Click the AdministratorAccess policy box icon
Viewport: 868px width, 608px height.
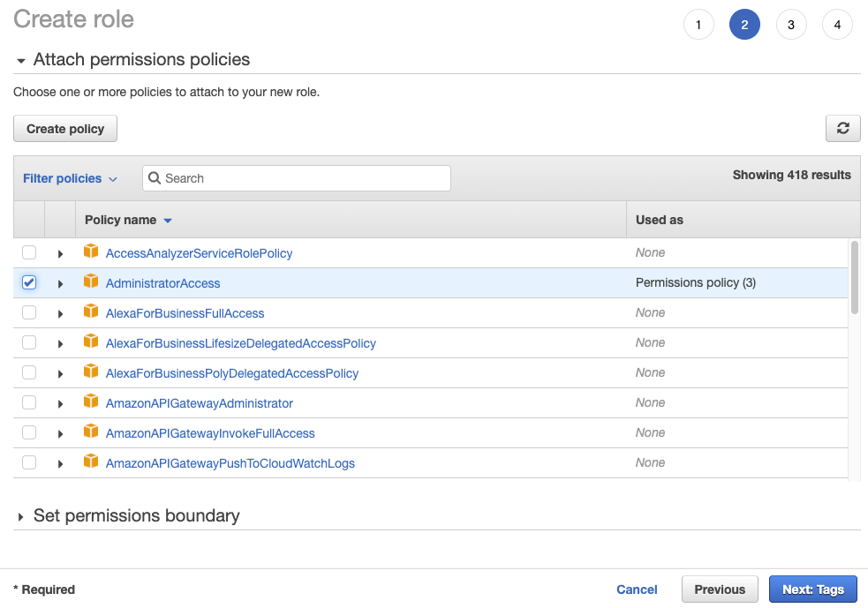tap(91, 281)
